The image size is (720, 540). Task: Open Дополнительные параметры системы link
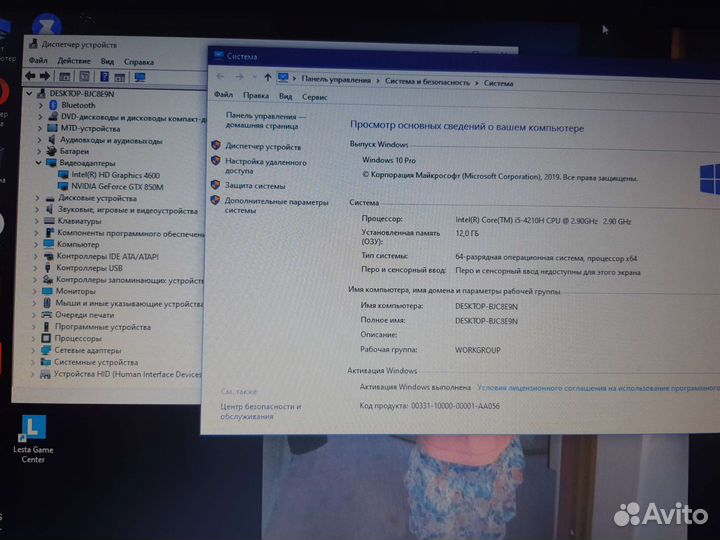point(276,206)
